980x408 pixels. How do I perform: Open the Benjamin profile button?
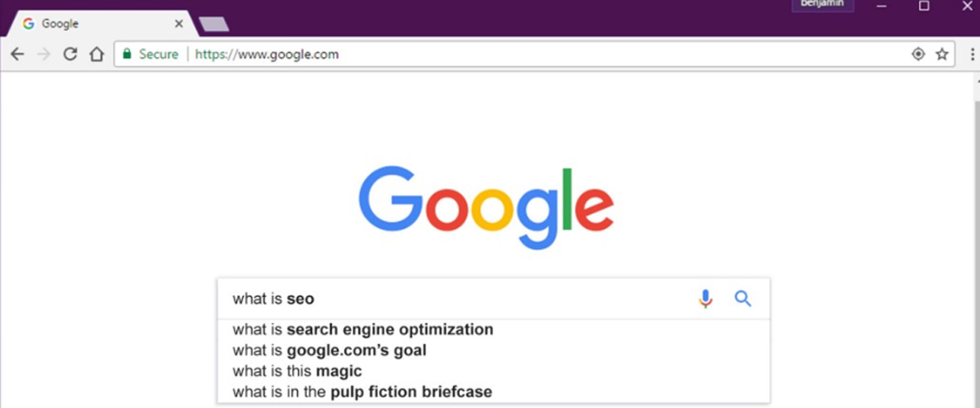point(821,5)
